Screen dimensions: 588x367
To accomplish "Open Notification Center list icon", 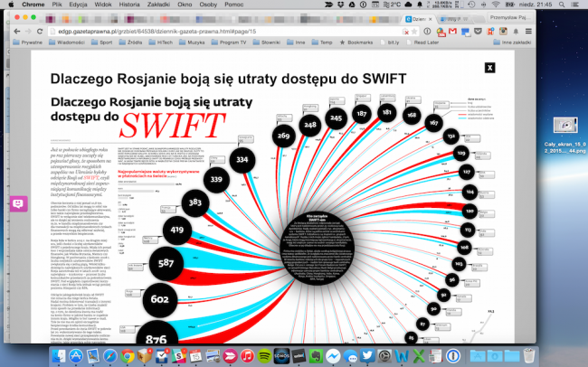I will coord(575,5).
